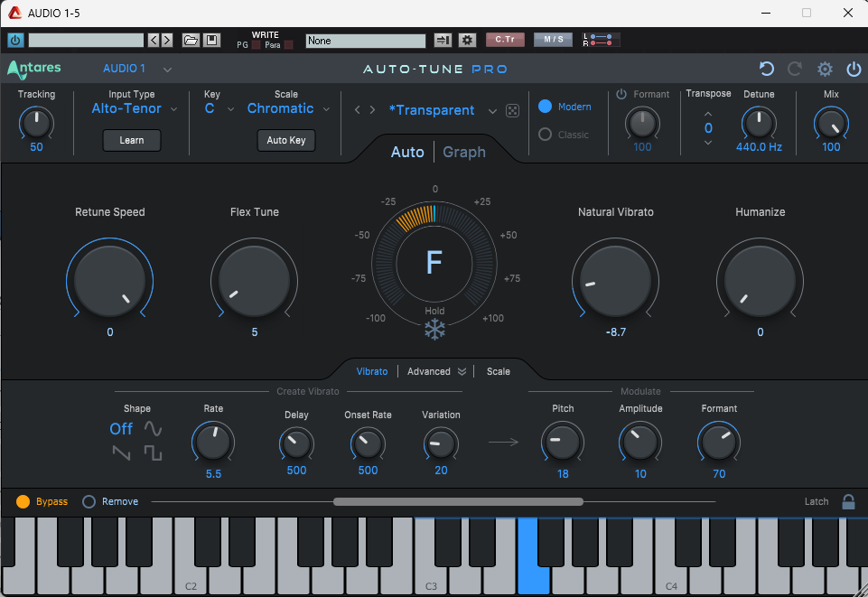Click the Detune knob
Viewport: 868px width, 597px height.
tap(759, 123)
